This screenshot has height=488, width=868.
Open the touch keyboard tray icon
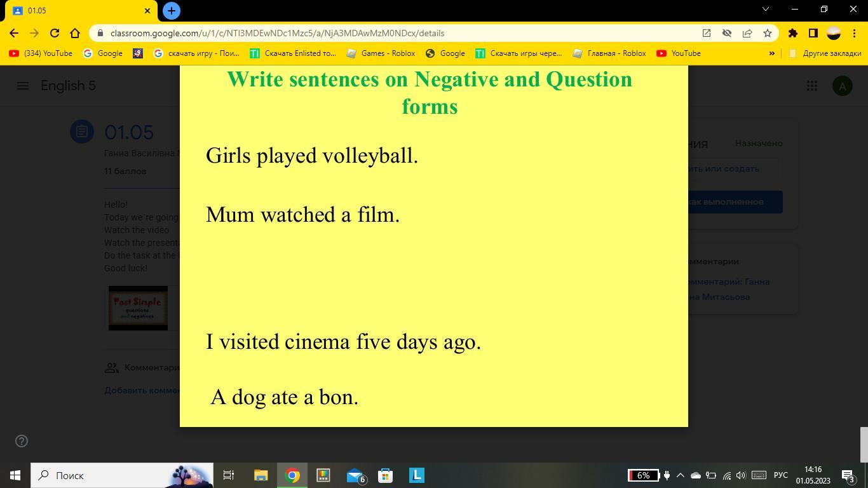click(759, 475)
